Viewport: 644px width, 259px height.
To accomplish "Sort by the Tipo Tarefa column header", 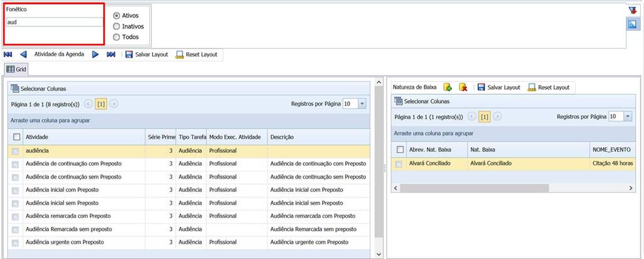I will point(191,137).
